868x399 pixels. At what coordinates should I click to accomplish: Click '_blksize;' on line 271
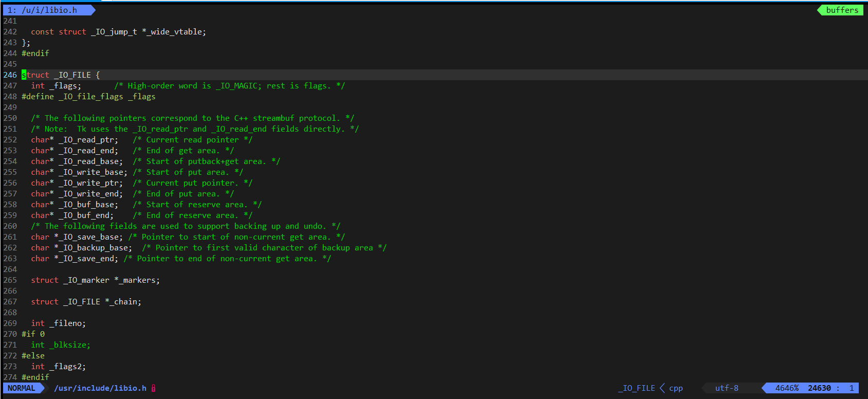coord(70,345)
